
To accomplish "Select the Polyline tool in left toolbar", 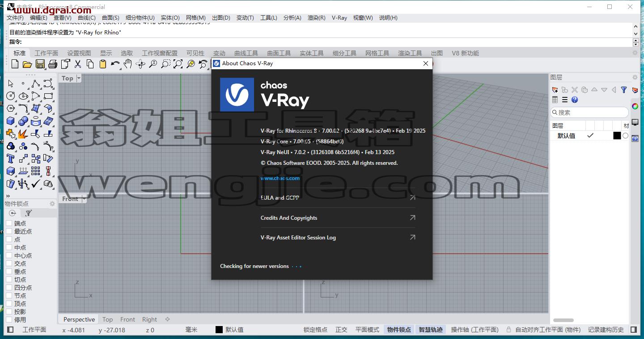I will (36, 84).
